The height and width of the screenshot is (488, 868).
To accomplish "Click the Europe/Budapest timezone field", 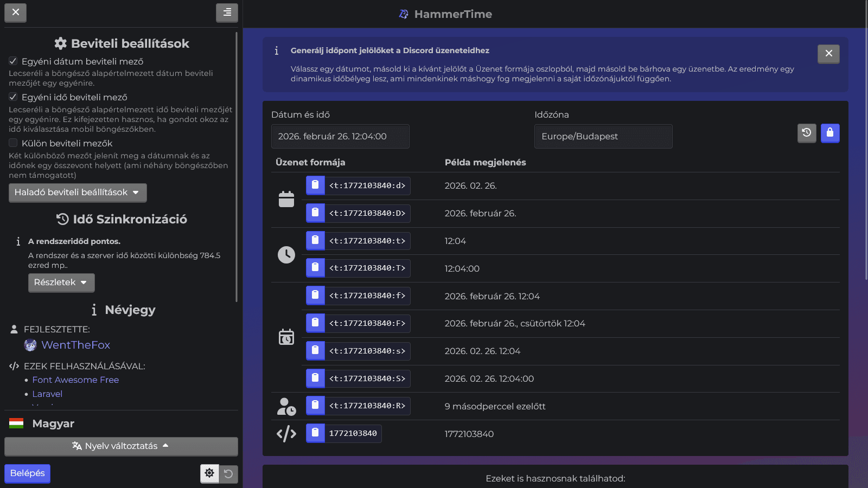I will pos(603,136).
